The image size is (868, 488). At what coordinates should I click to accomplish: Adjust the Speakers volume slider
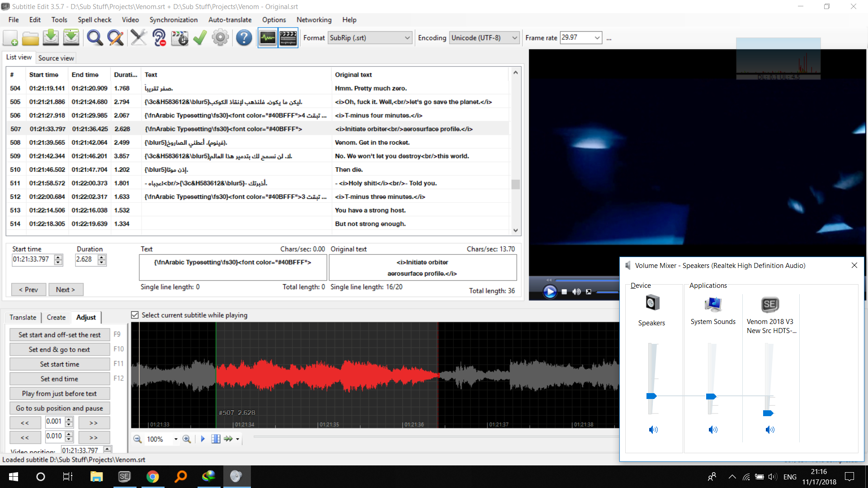pyautogui.click(x=652, y=396)
